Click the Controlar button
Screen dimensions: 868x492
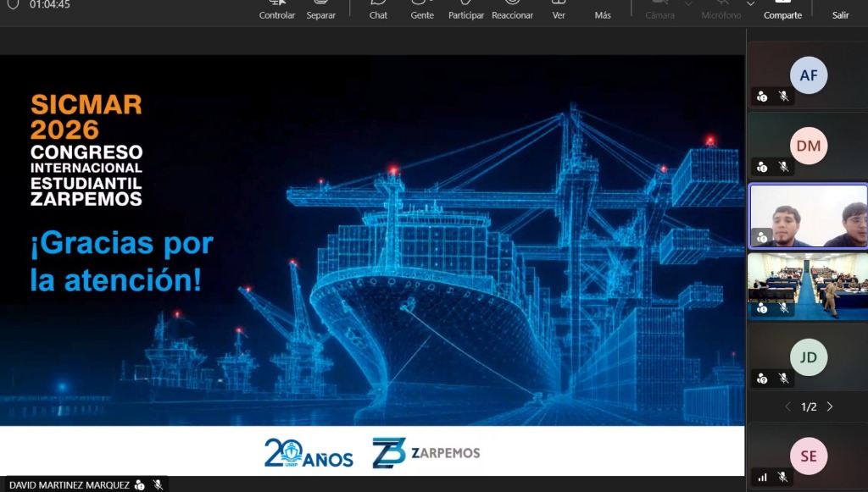click(277, 10)
